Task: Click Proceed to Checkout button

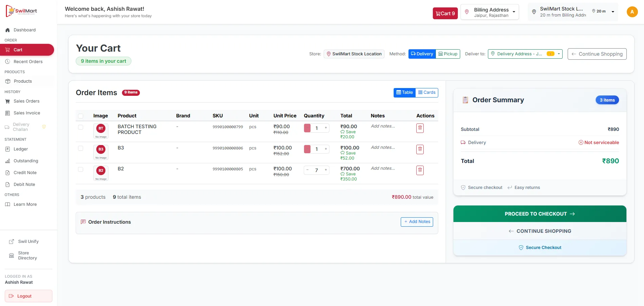Action: tap(540, 214)
